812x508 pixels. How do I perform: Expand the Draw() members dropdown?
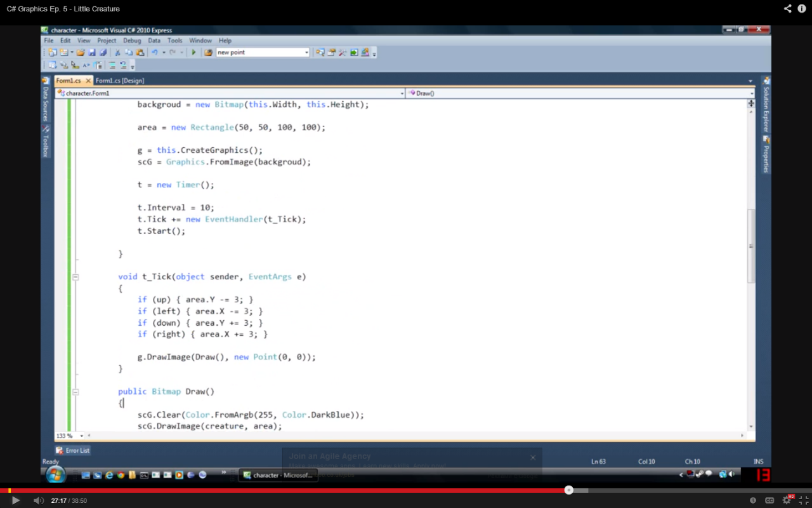[x=752, y=93]
